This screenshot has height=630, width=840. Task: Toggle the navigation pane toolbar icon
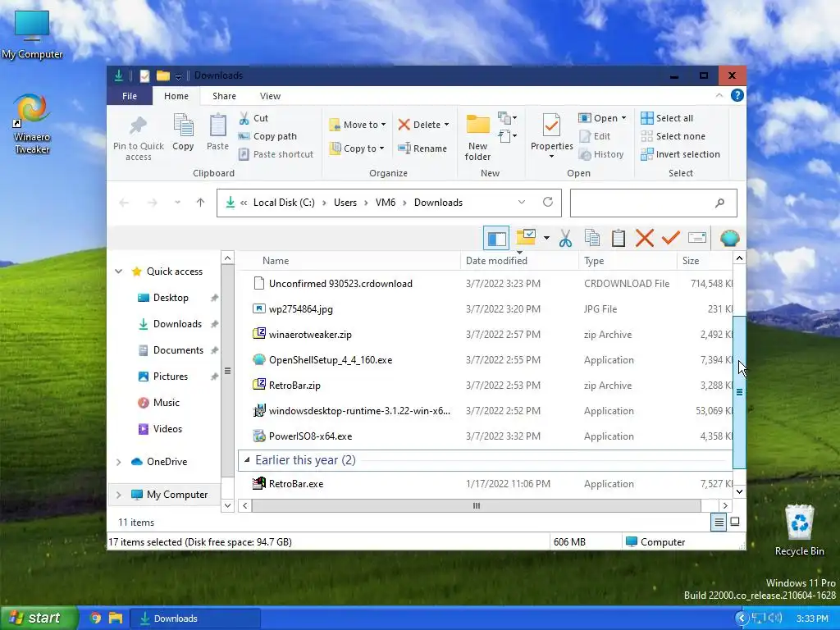[496, 238]
